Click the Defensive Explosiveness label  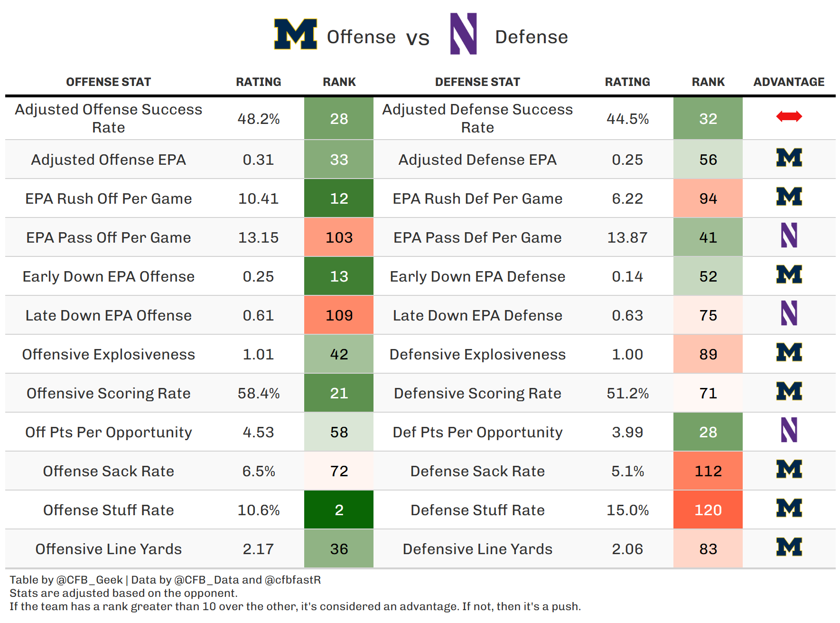coord(477,354)
